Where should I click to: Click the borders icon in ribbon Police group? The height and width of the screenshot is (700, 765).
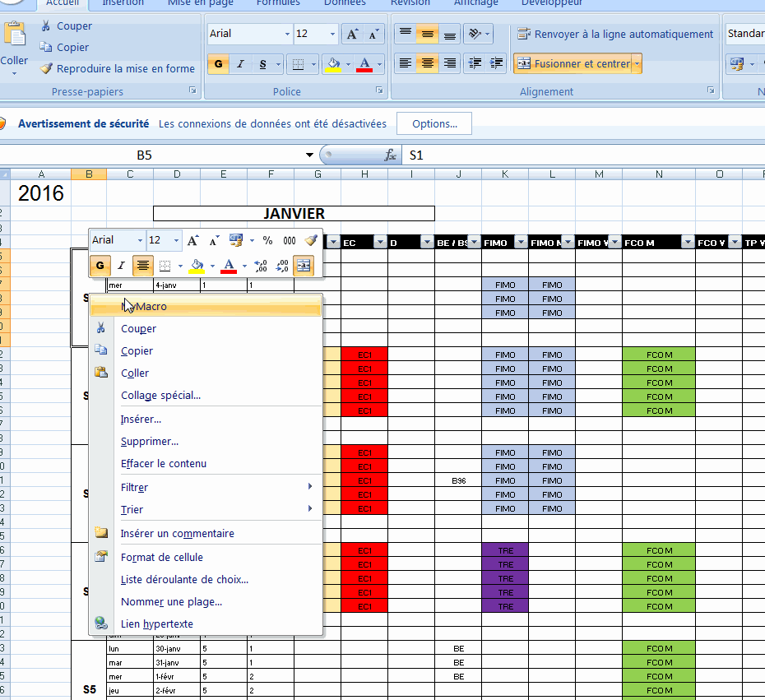click(298, 64)
